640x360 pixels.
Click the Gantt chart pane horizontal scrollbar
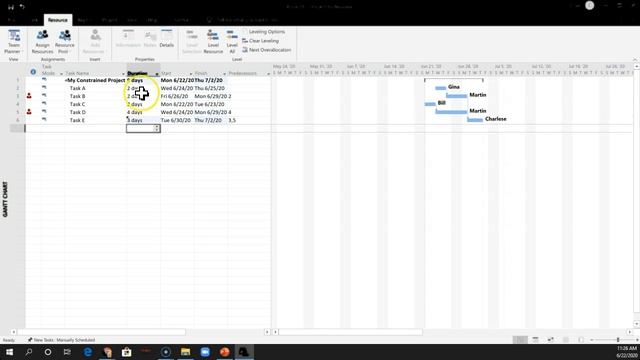(351, 332)
